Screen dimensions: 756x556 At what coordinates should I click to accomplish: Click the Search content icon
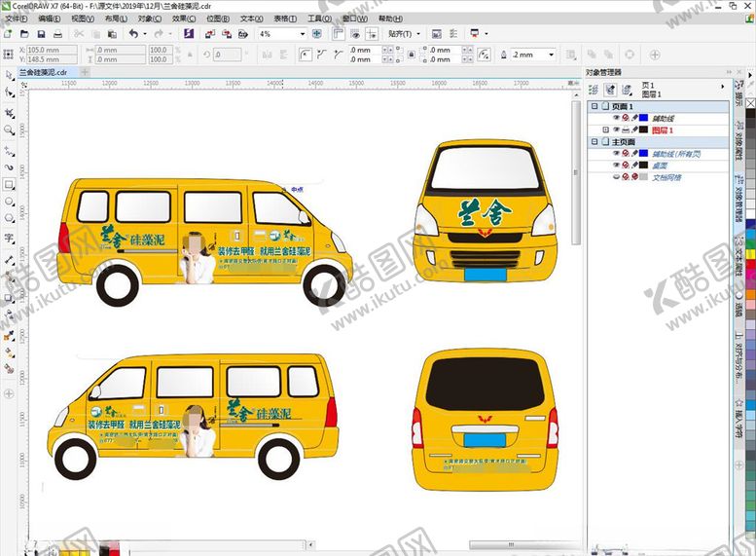[x=189, y=34]
